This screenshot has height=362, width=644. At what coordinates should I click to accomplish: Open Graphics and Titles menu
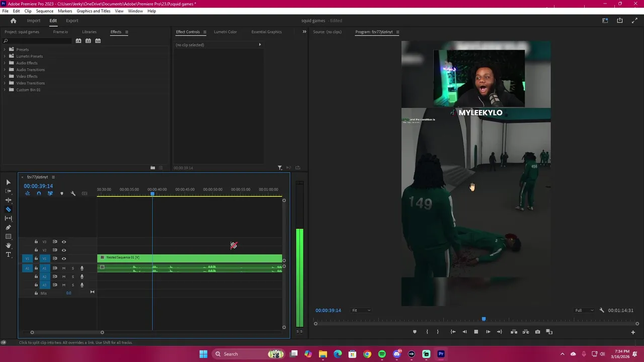pos(94,11)
